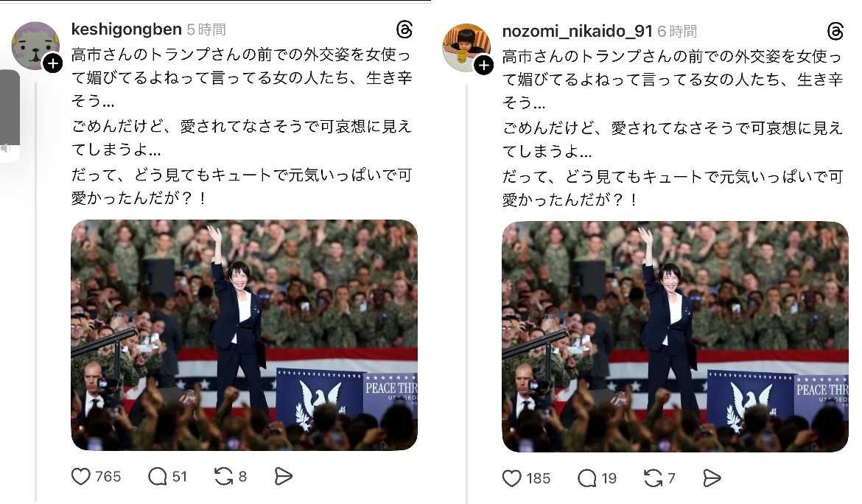Enlarge the photo in keshigongben post

pyautogui.click(x=244, y=335)
